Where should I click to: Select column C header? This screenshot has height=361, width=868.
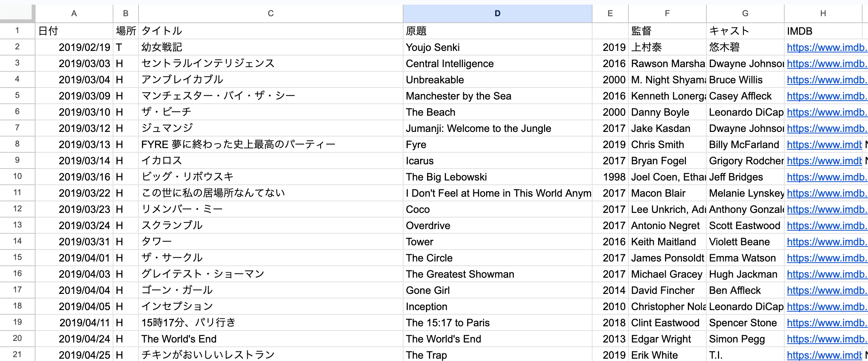[x=271, y=13]
